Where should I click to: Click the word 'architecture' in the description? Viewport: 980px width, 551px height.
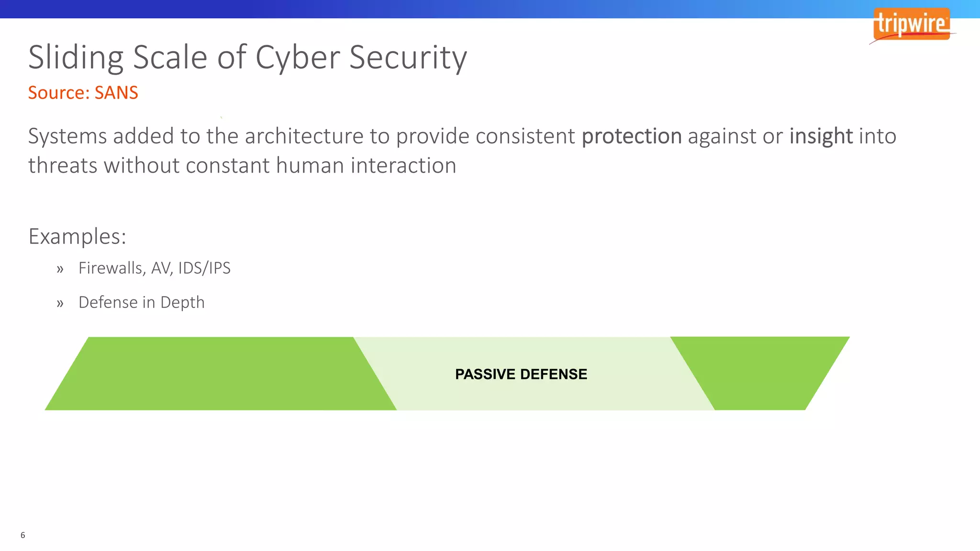(x=304, y=136)
